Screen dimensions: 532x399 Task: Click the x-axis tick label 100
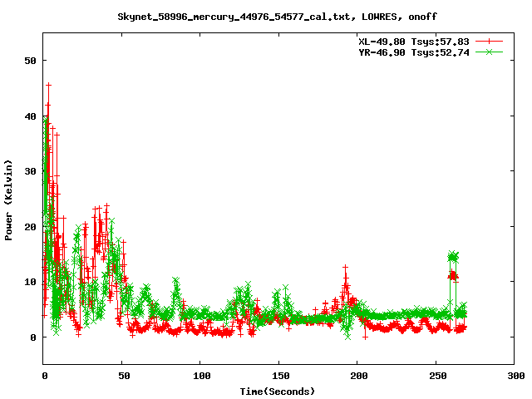click(201, 376)
